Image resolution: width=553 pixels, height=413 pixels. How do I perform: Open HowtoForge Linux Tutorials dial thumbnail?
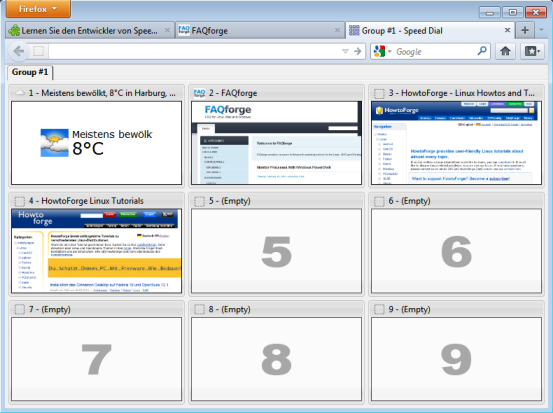[97, 251]
